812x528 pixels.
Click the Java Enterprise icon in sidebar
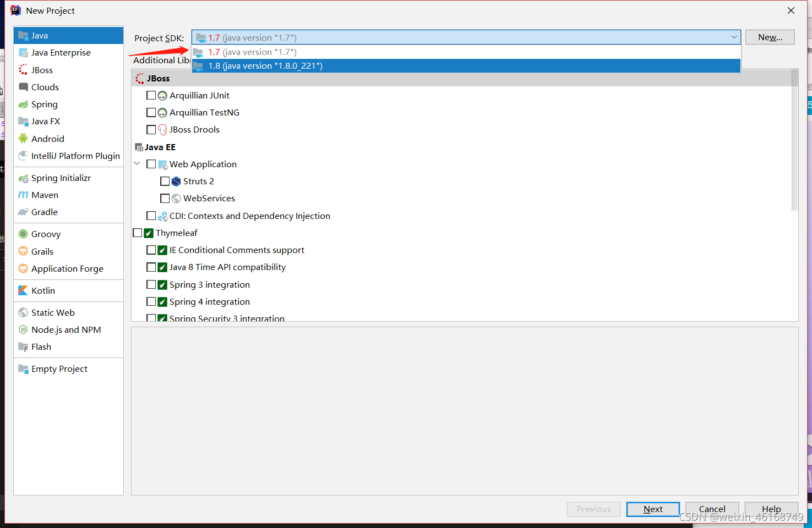click(23, 53)
